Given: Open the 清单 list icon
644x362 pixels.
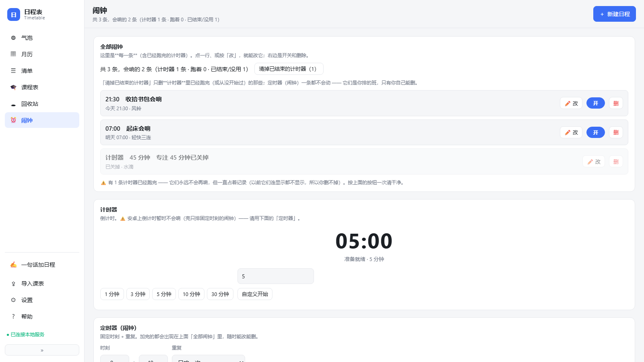Looking at the screenshot, I should (13, 71).
